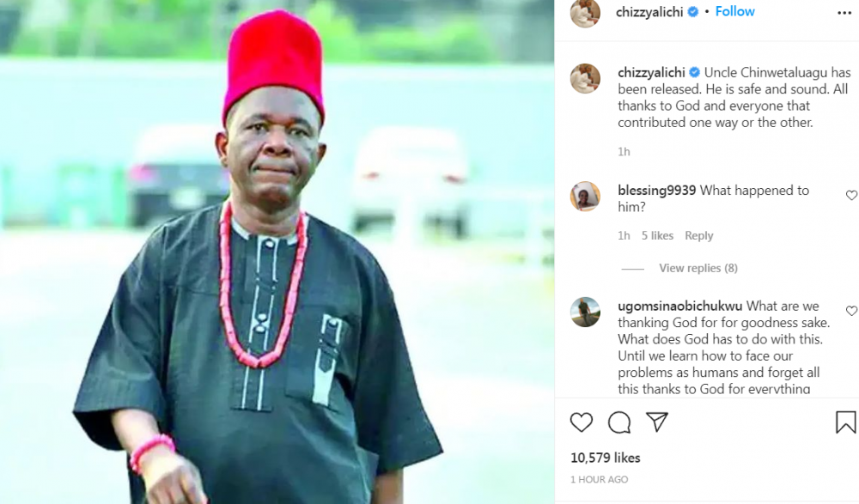Follow chizzyalichi

[734, 11]
